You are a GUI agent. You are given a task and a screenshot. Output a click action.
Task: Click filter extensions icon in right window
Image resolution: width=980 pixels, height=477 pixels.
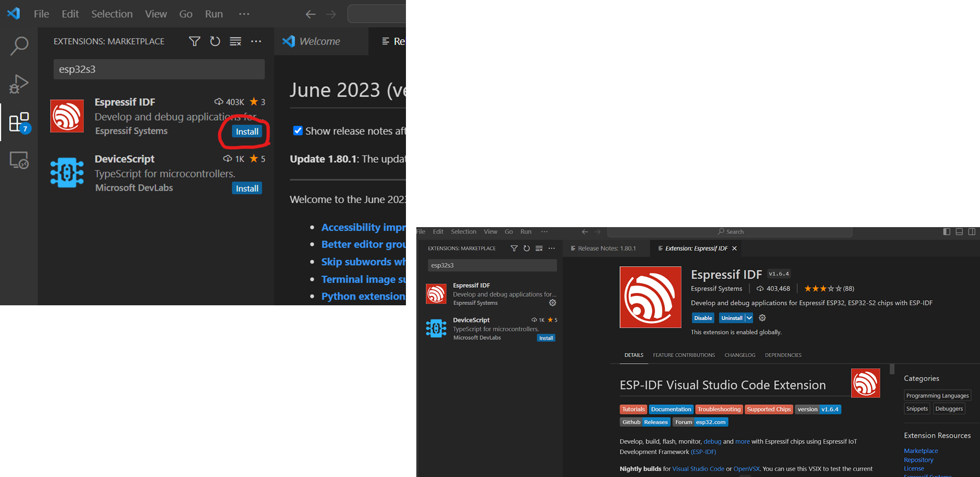514,248
